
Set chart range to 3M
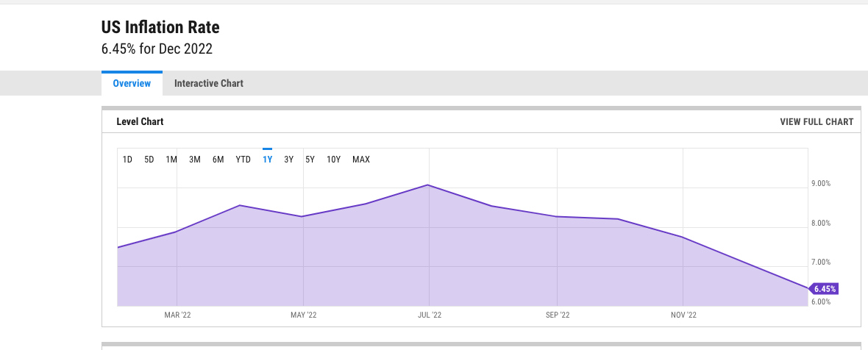click(x=194, y=160)
